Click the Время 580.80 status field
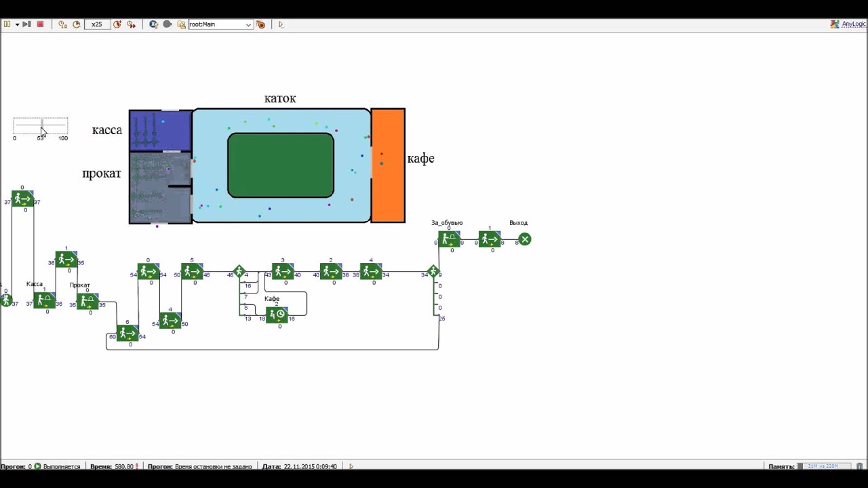The height and width of the screenshot is (488, 868). (114, 466)
